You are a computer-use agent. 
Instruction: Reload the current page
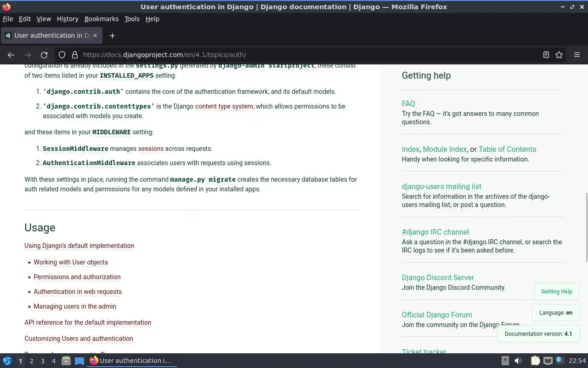coord(44,55)
